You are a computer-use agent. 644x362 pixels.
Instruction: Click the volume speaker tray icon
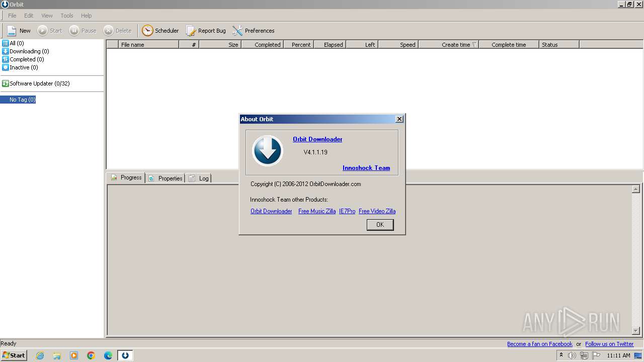(572, 355)
